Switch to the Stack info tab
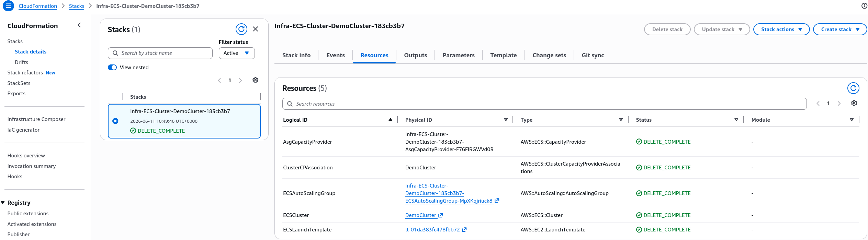868x240 pixels. 296,55
